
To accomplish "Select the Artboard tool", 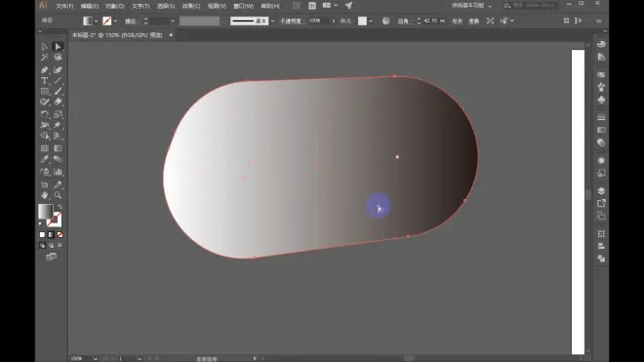I will pyautogui.click(x=44, y=184).
